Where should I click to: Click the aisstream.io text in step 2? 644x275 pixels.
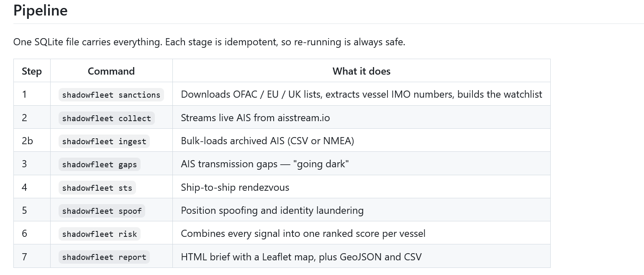(x=304, y=118)
